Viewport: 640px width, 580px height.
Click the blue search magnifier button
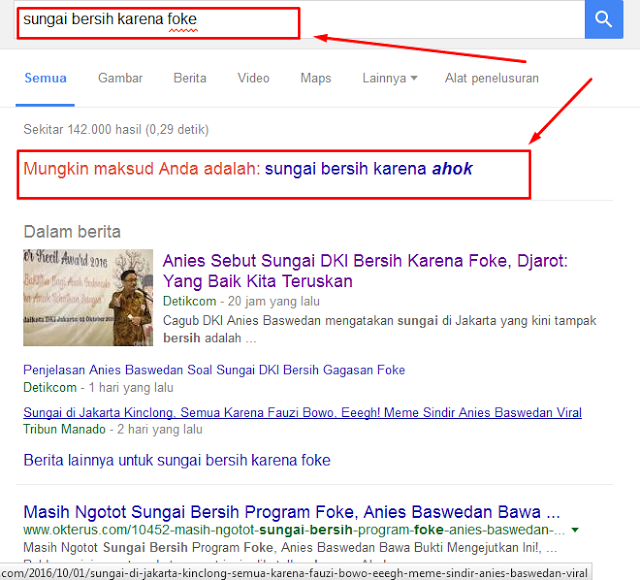(x=604, y=19)
